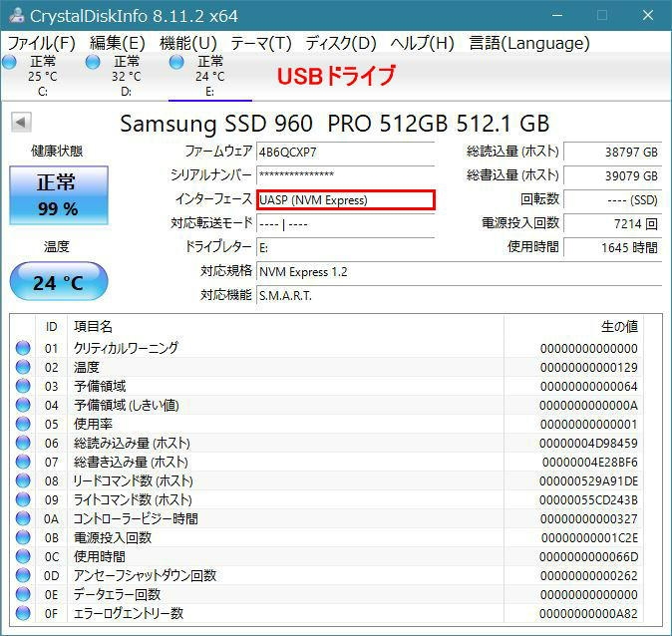Click the drive letter field E:
The height and width of the screenshot is (636, 672).
[x=345, y=247]
